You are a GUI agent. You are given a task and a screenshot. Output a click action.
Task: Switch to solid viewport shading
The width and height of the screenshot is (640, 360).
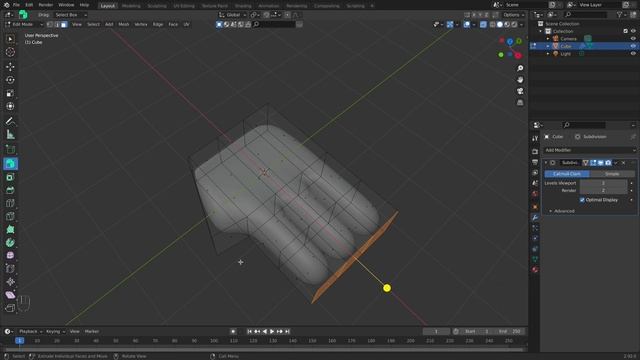click(500, 24)
